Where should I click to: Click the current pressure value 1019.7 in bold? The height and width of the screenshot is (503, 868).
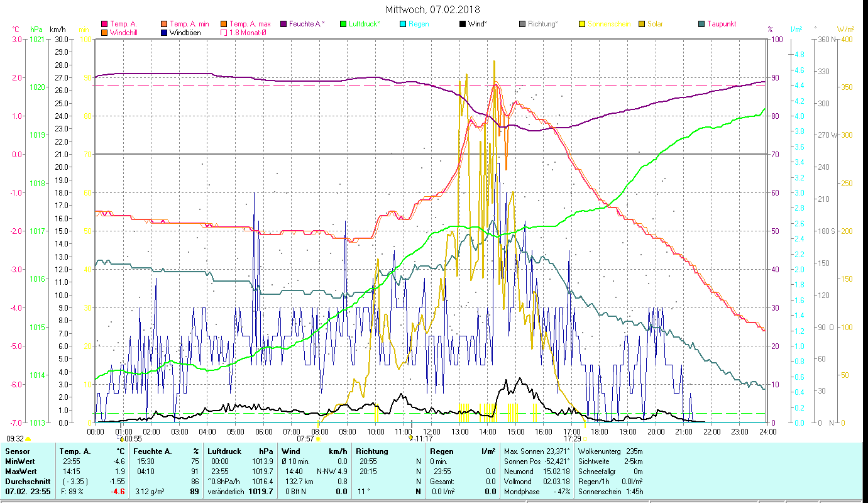point(260,491)
